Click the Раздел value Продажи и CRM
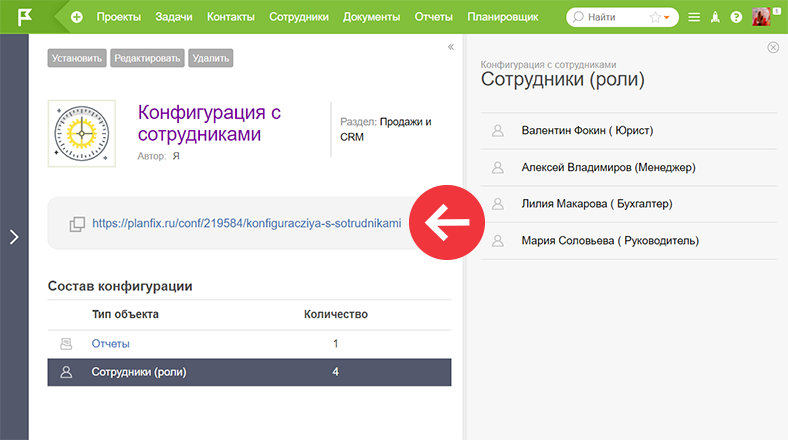Image resolution: width=788 pixels, height=440 pixels. (385, 130)
